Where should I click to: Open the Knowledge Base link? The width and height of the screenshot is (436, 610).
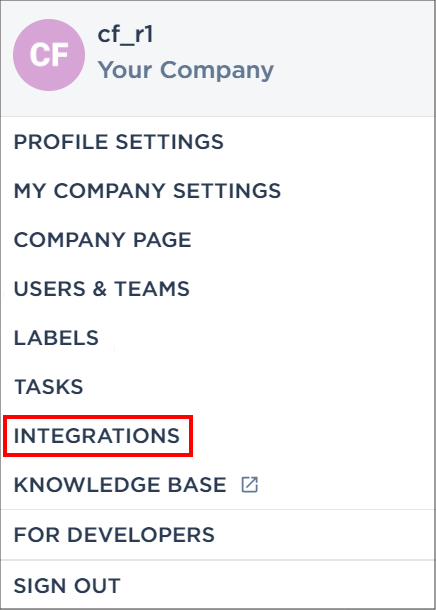click(x=120, y=485)
